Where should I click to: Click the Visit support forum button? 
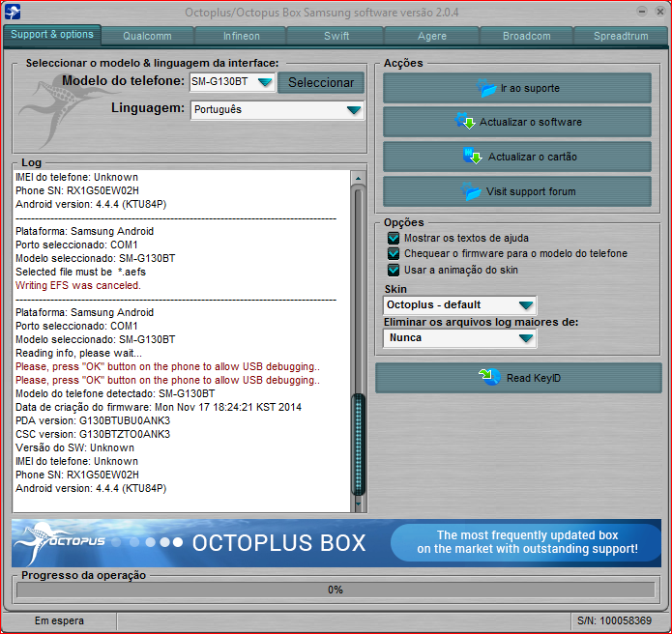[x=517, y=191]
